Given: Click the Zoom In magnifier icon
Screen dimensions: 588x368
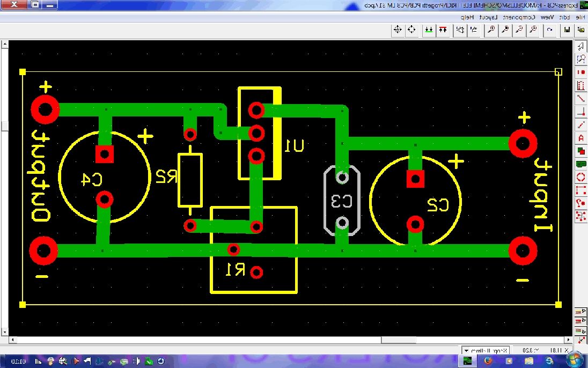Looking at the screenshot, I should pos(533,30).
